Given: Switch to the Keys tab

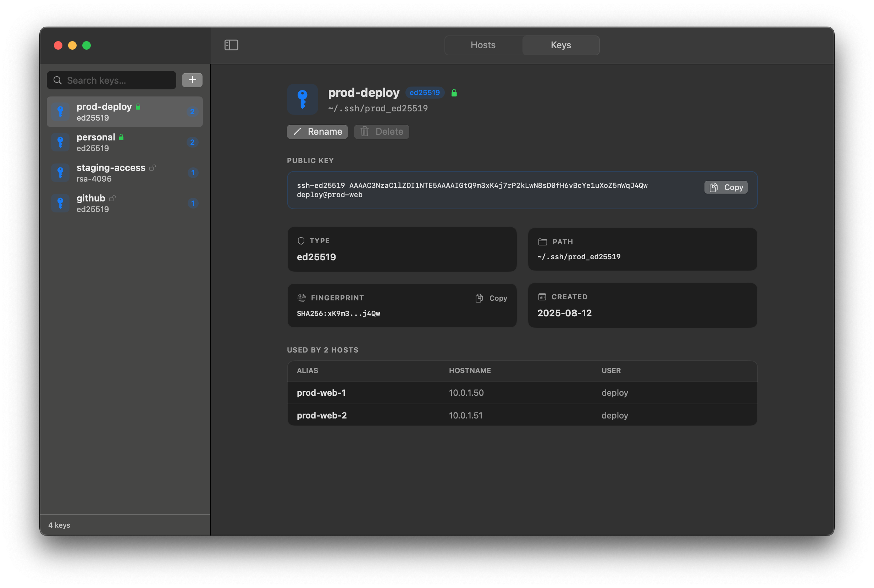Looking at the screenshot, I should pos(561,45).
